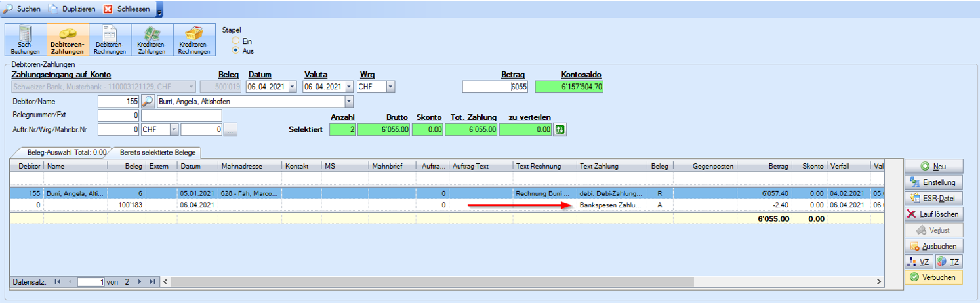Click the horizontal scrollbar of the grid
The width and height of the screenshot is (980, 303).
[426, 281]
